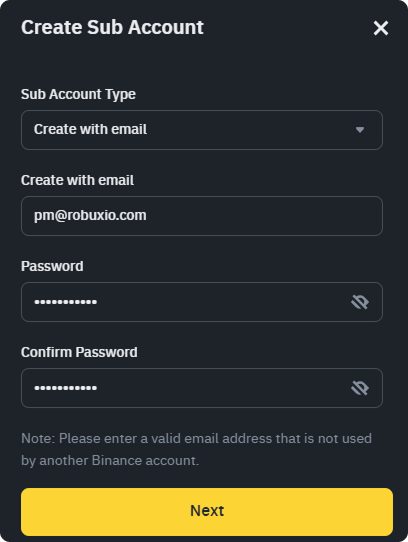
Task: Select the 'Create with email' option text in dropdown
Action: point(90,129)
